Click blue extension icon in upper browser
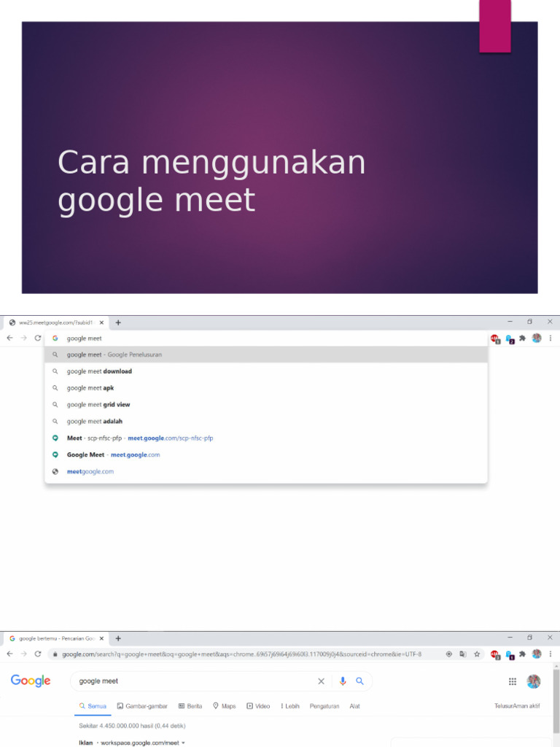The height and width of the screenshot is (747, 560). coord(510,338)
